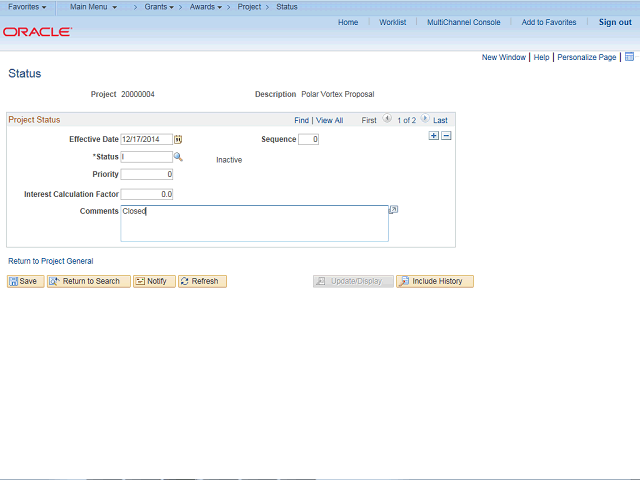Open page in New Window
Screen dimensions: 640x480
(503, 58)
